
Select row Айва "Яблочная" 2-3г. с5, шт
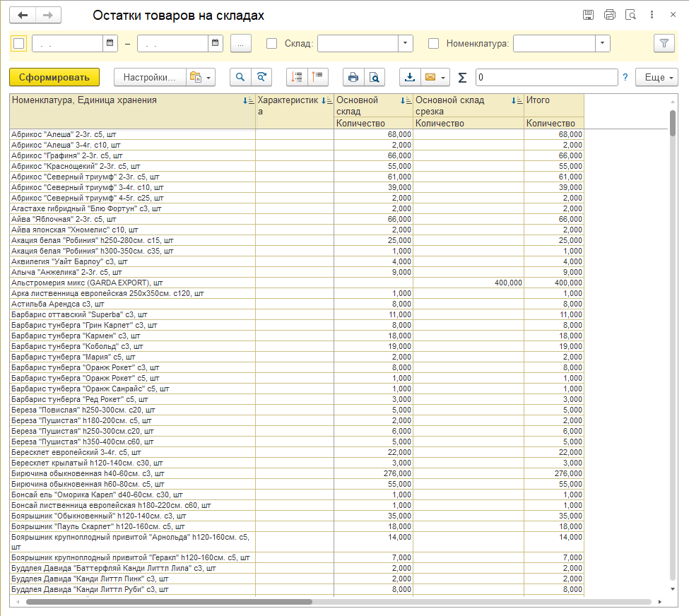tap(297, 219)
